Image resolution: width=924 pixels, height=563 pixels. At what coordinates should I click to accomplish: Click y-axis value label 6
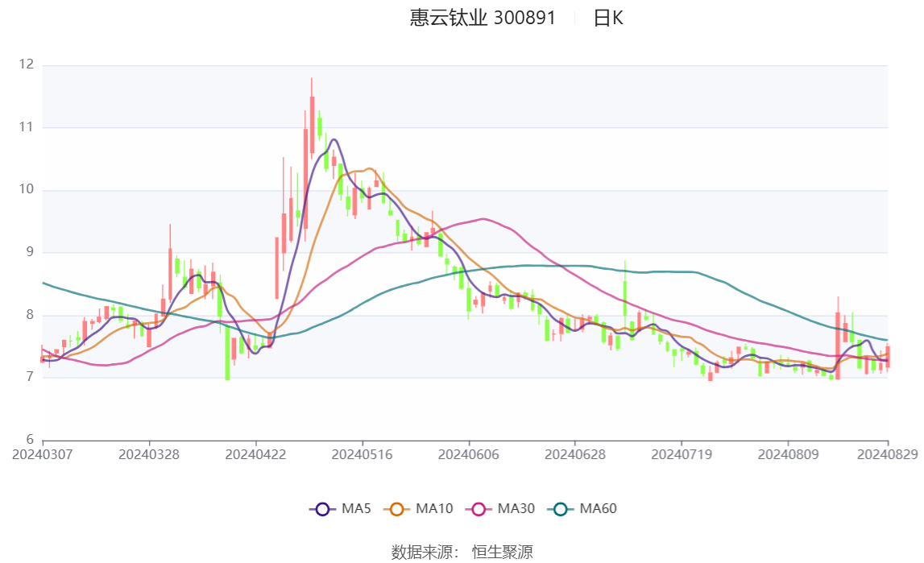[x=30, y=439]
